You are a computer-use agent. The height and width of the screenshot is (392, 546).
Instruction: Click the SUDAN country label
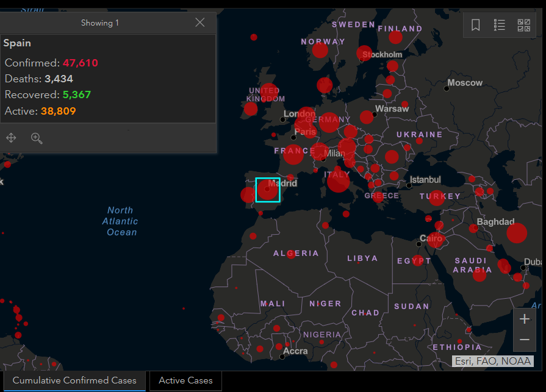point(412,307)
